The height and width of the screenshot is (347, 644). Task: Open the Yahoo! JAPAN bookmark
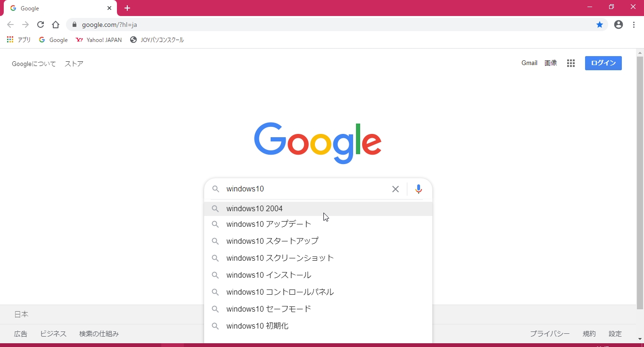pyautogui.click(x=99, y=40)
